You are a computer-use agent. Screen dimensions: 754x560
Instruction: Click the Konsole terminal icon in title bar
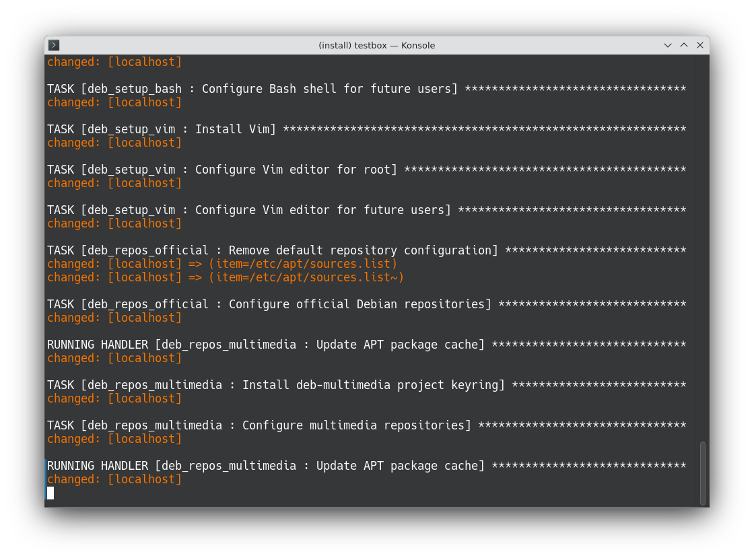[54, 45]
